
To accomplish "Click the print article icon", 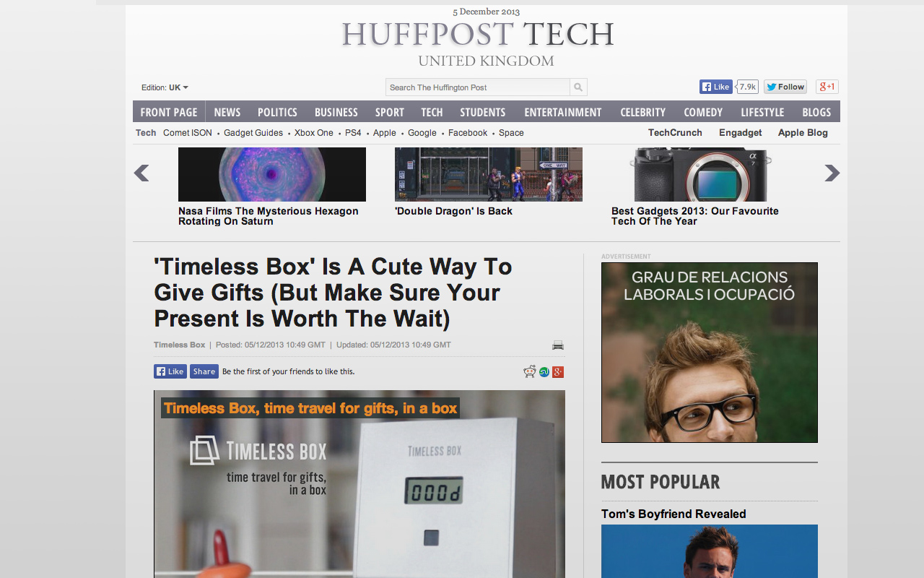I will [558, 345].
